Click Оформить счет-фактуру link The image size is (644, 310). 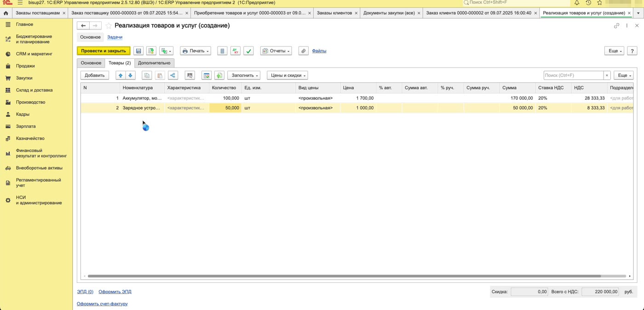(102, 304)
